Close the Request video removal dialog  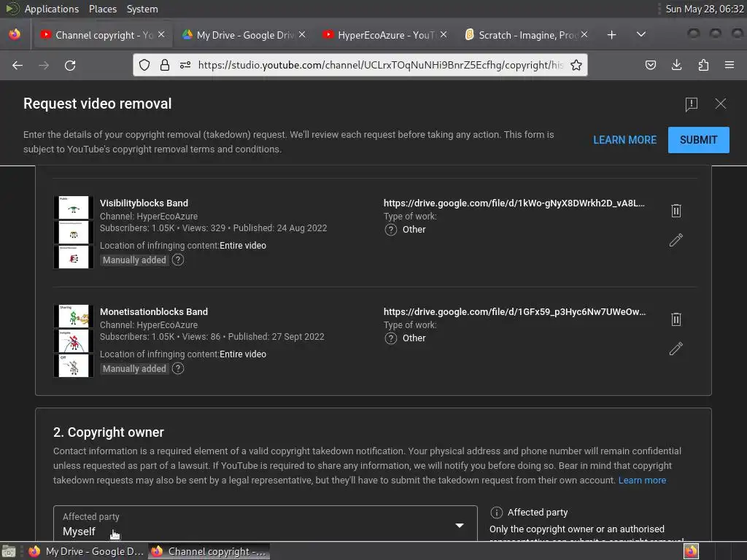[x=720, y=104]
